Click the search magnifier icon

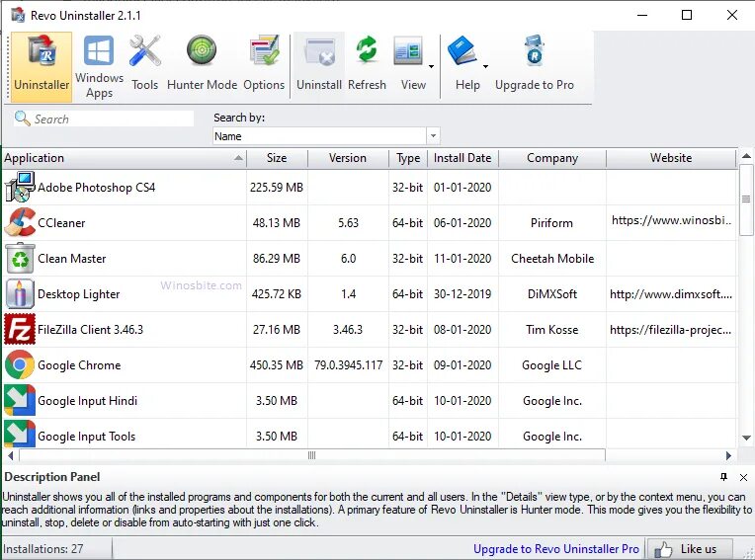pos(22,119)
